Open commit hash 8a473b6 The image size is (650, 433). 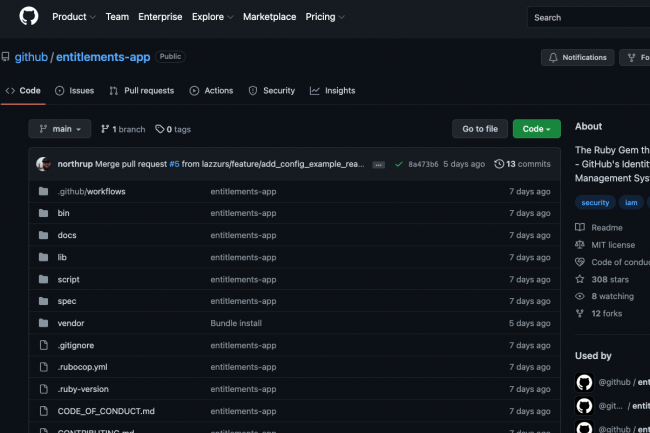pos(423,164)
